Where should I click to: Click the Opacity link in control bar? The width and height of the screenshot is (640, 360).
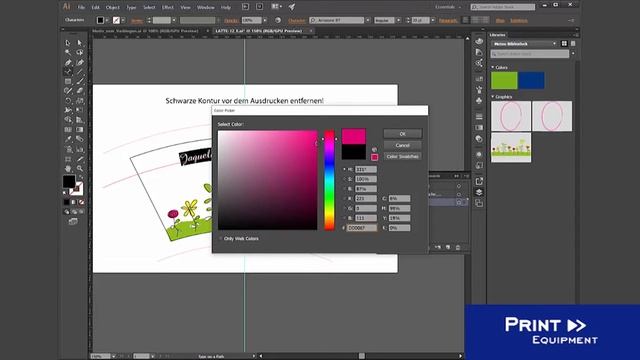tap(231, 20)
